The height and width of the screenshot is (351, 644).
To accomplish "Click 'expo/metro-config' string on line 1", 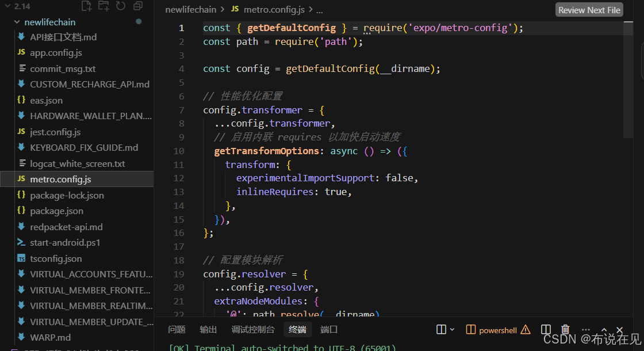I will 460,28.
